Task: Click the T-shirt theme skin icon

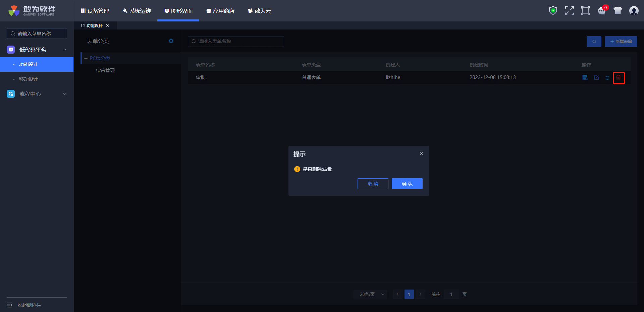Action: [618, 11]
